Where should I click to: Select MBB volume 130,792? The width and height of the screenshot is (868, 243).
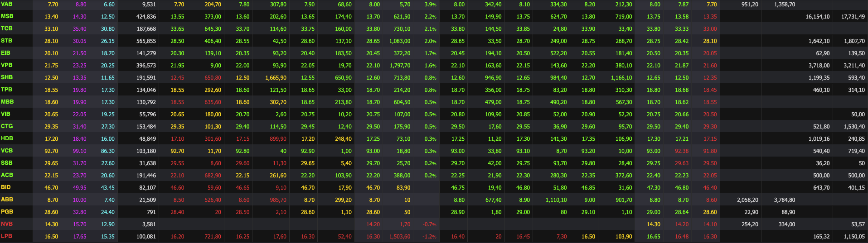tap(146, 102)
